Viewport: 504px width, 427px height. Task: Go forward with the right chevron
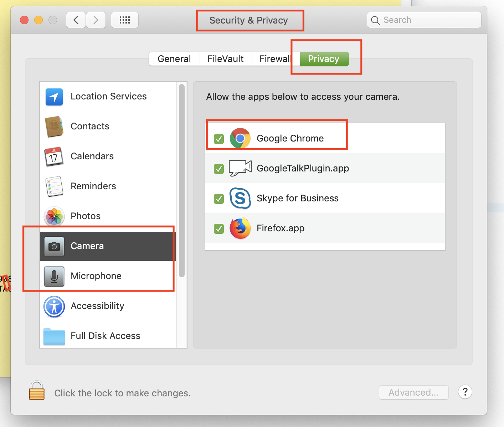96,20
